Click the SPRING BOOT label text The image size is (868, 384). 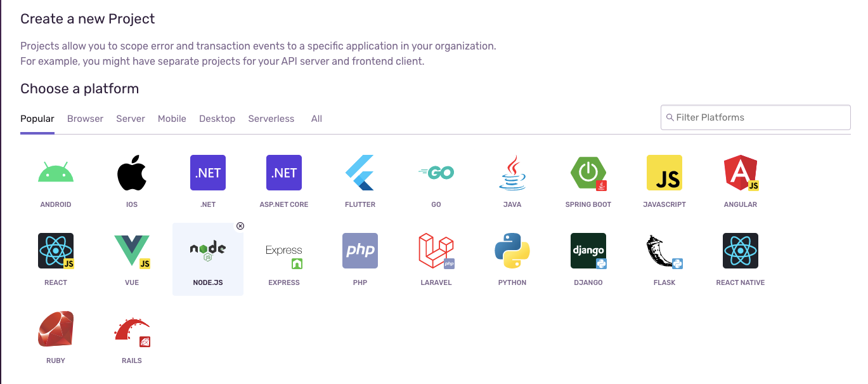coord(588,204)
